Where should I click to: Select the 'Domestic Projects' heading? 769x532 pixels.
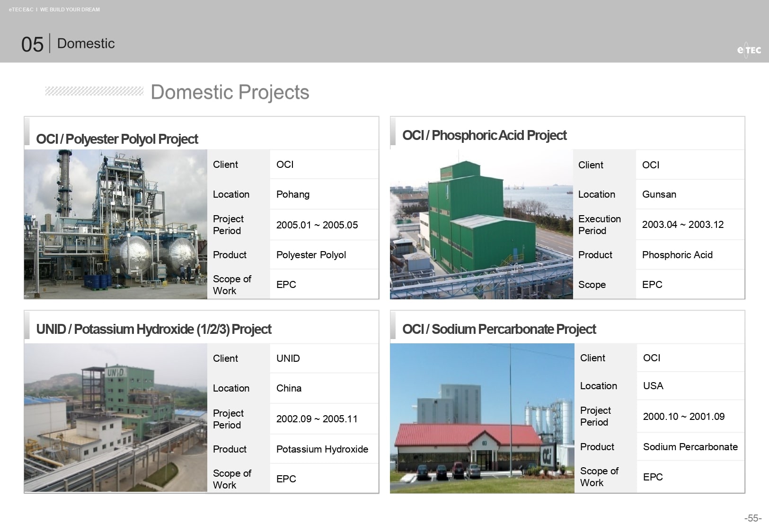[x=230, y=92]
